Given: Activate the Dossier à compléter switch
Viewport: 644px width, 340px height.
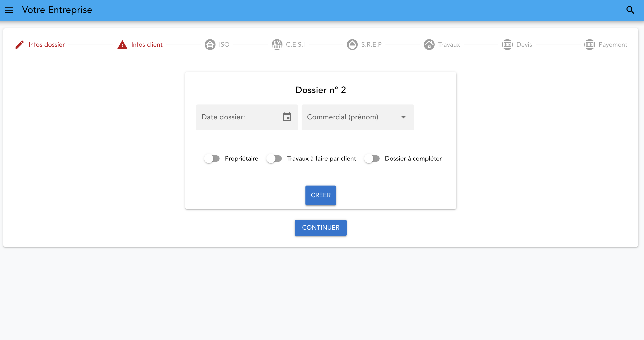Looking at the screenshot, I should [x=372, y=158].
